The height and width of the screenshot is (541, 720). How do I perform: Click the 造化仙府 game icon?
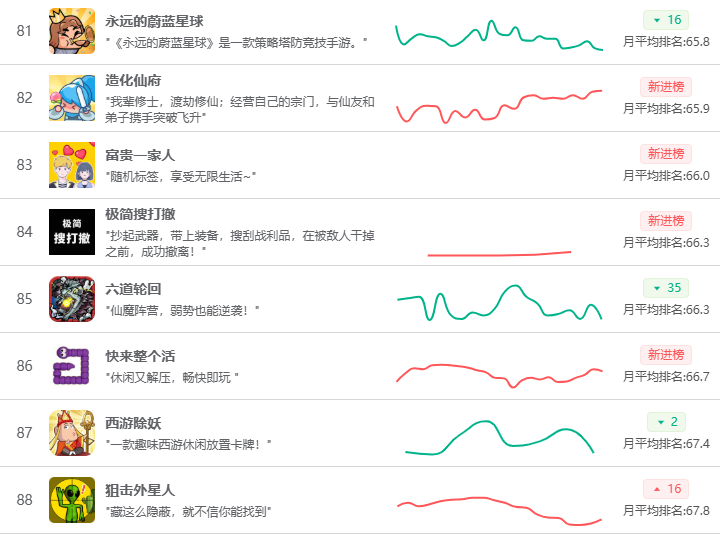pyautogui.click(x=72, y=98)
